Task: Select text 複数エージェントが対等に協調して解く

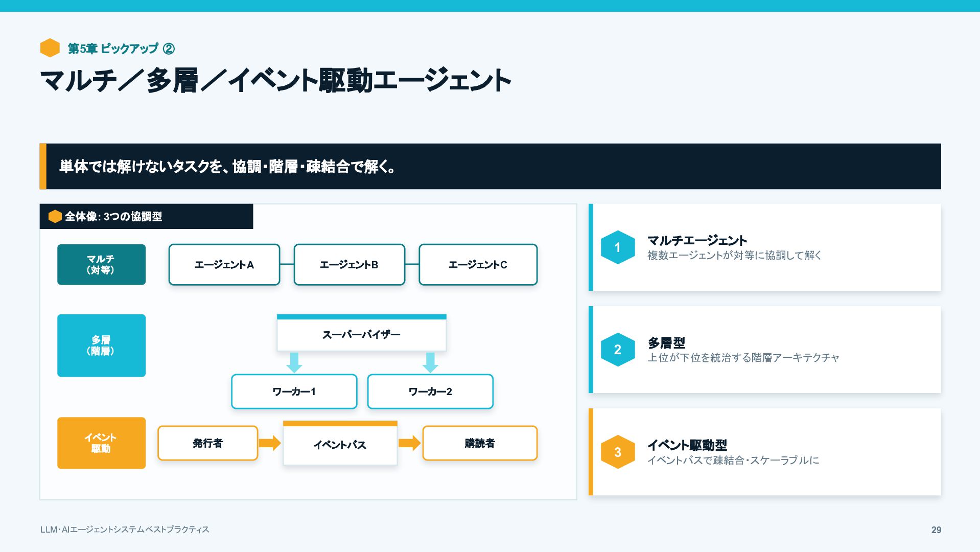Action: 734,256
